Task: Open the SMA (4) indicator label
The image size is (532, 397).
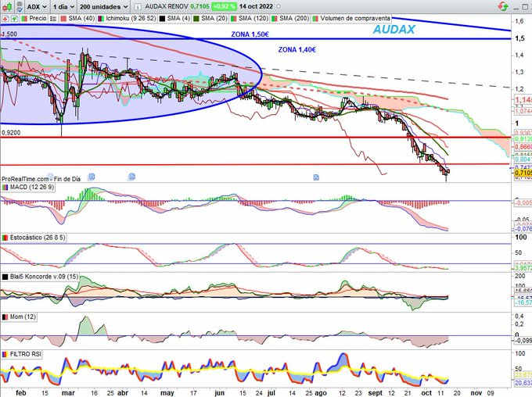Action: (x=179, y=18)
